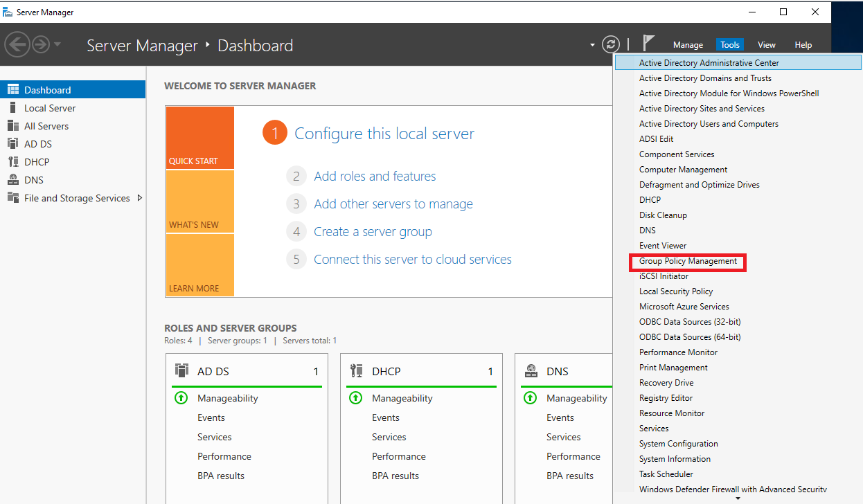
Task: Select the QUICK START tile
Action: (199, 138)
